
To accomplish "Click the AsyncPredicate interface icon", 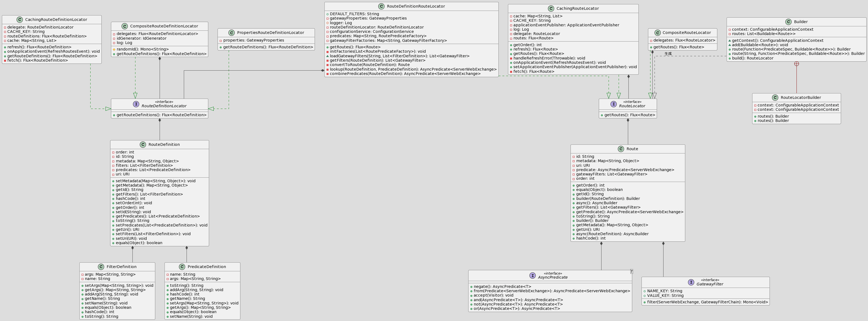I will (532, 276).
